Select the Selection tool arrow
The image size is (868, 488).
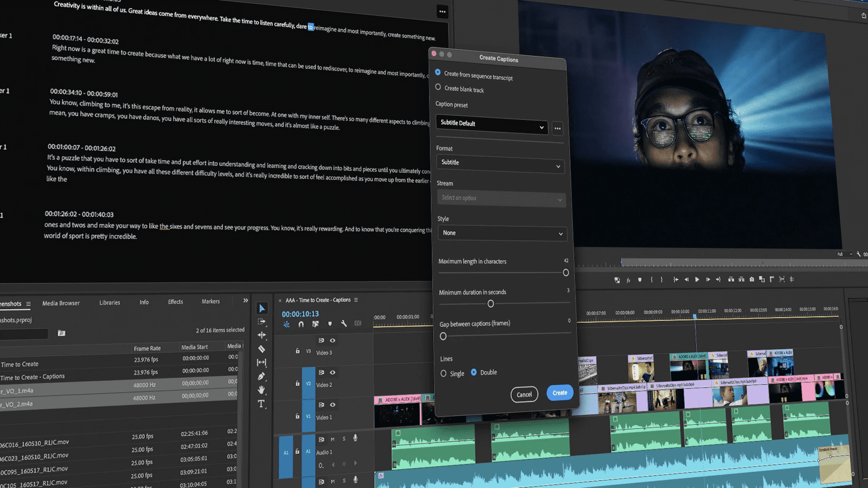tap(262, 308)
